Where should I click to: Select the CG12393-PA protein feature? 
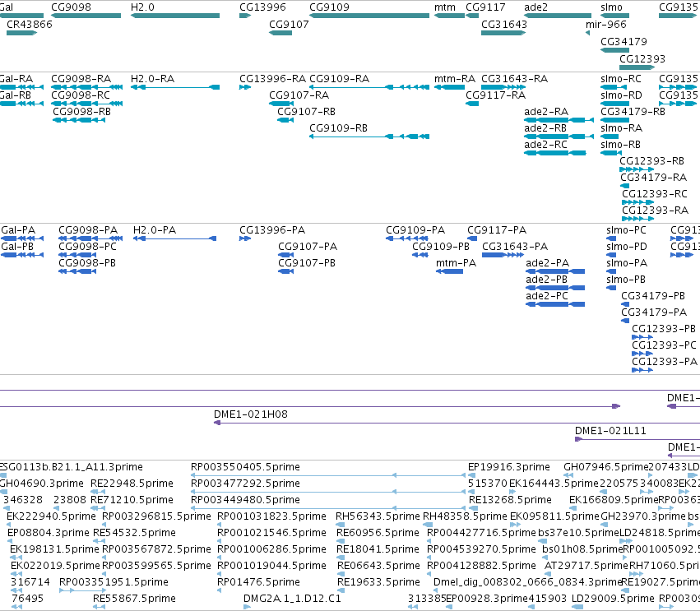pyautogui.click(x=642, y=370)
